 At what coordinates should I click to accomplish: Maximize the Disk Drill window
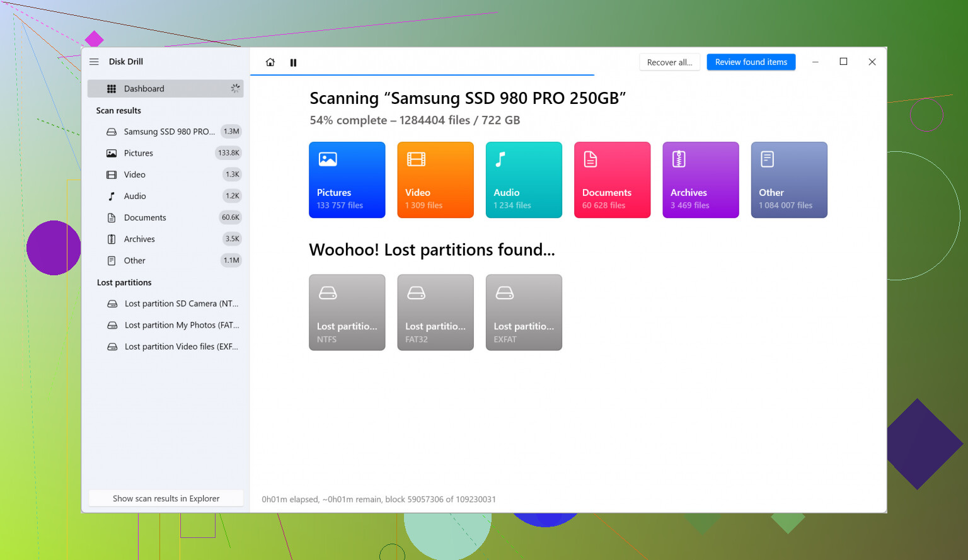843,62
